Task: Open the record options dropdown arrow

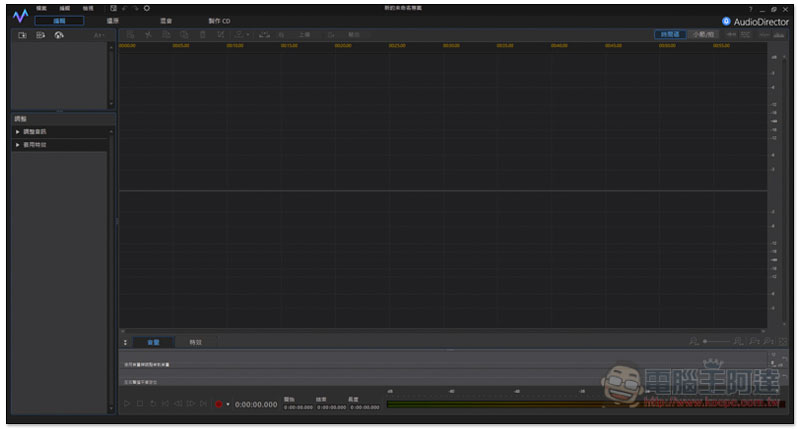Action: 228,405
